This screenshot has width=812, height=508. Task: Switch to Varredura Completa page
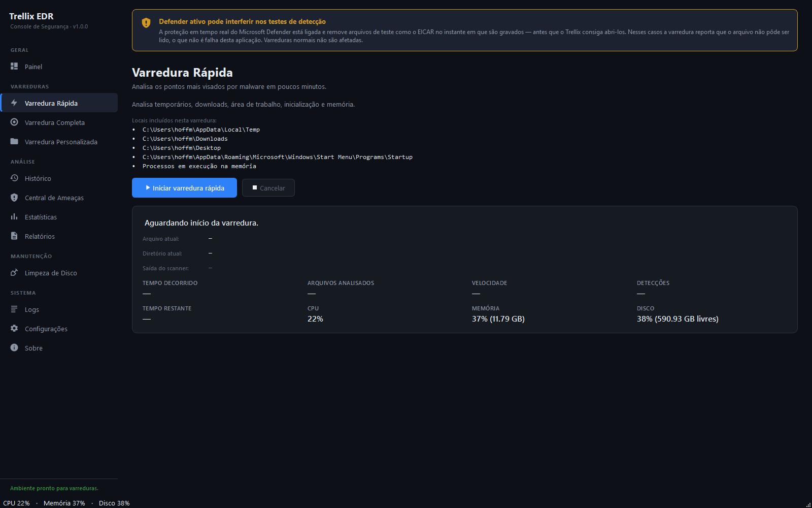(x=59, y=122)
